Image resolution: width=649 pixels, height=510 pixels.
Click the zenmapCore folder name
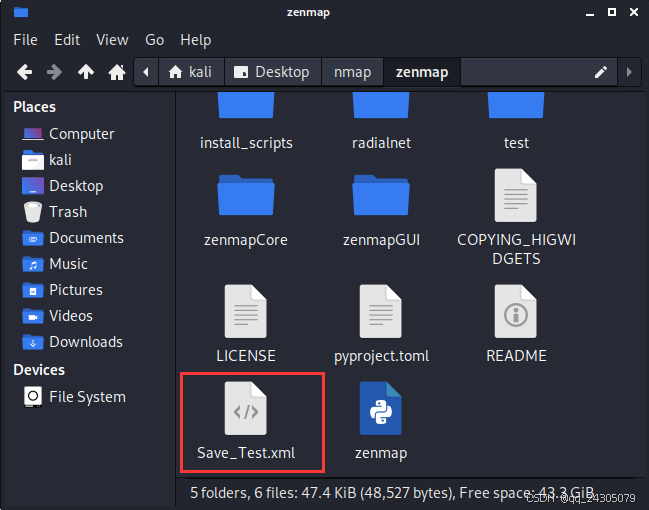click(x=246, y=240)
